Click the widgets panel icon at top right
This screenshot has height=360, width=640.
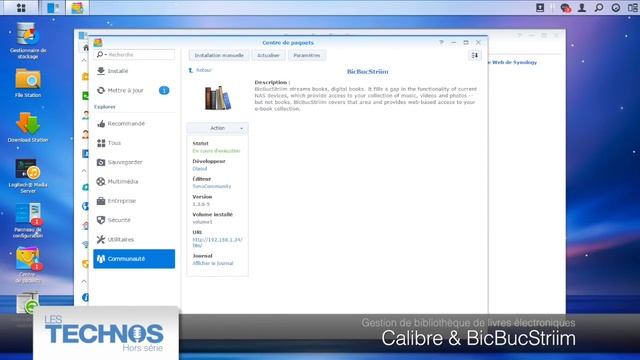point(633,7)
